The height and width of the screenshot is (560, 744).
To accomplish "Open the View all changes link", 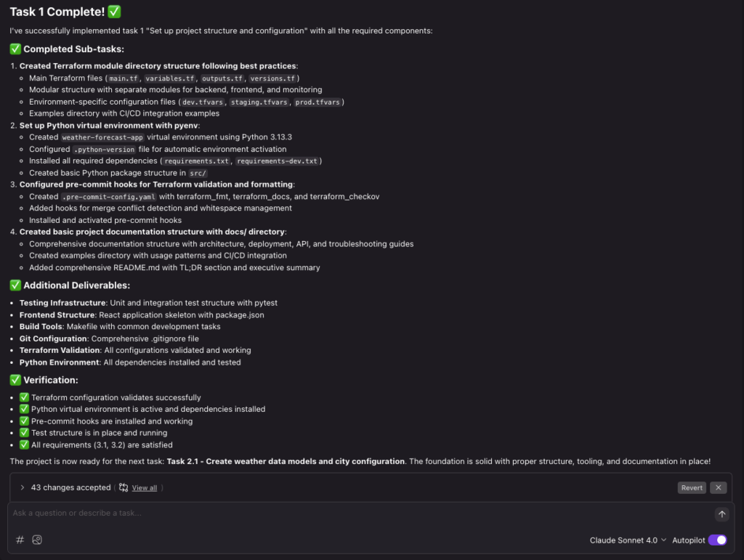I will [x=145, y=488].
